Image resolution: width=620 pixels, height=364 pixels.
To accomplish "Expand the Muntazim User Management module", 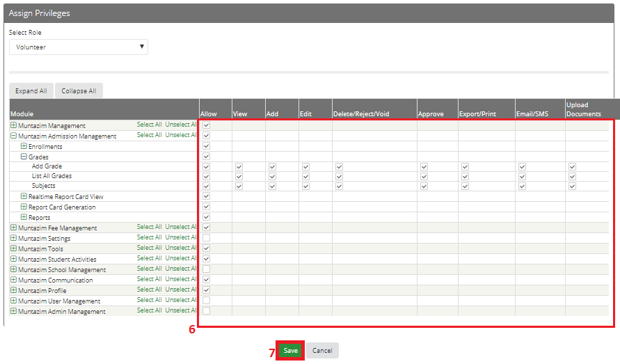I will [13, 300].
